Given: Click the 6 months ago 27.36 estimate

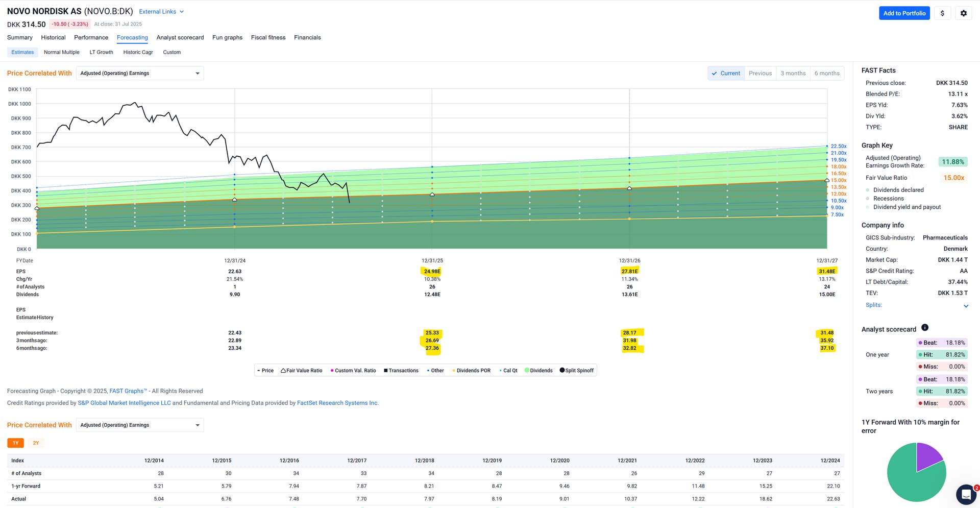Looking at the screenshot, I should point(432,348).
